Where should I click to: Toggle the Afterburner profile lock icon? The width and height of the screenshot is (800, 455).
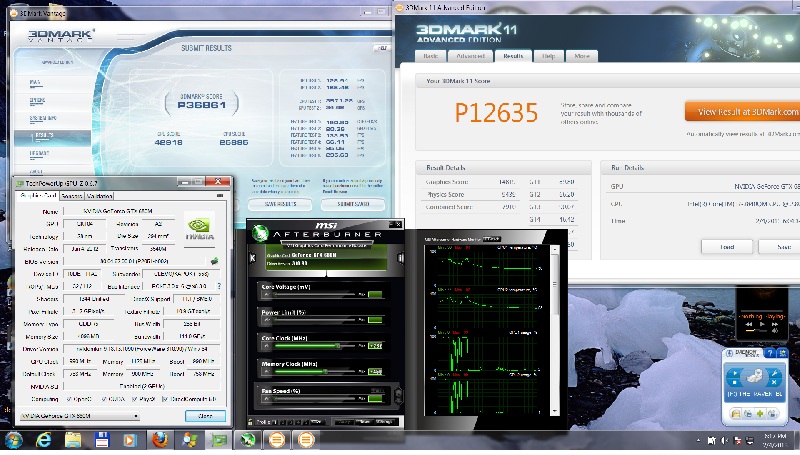point(251,422)
